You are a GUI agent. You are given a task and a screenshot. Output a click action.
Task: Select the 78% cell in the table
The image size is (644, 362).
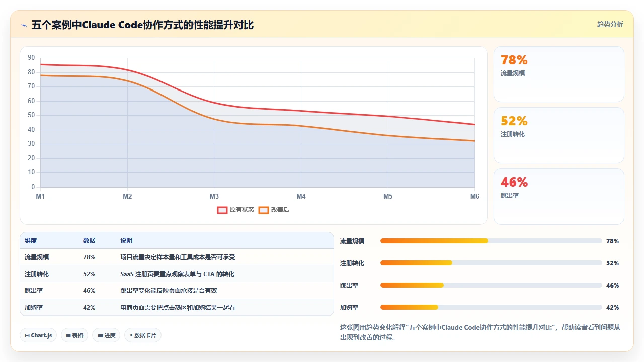89,257
